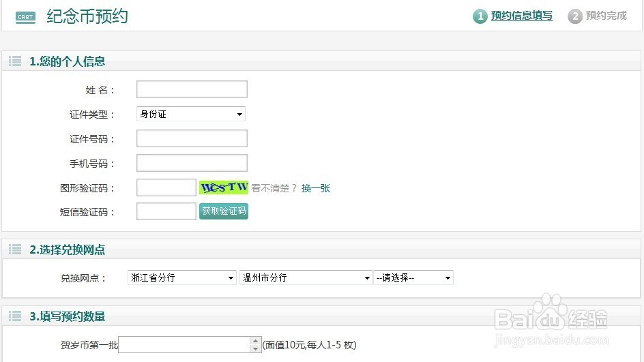Click the 证件号码： label

[92, 139]
